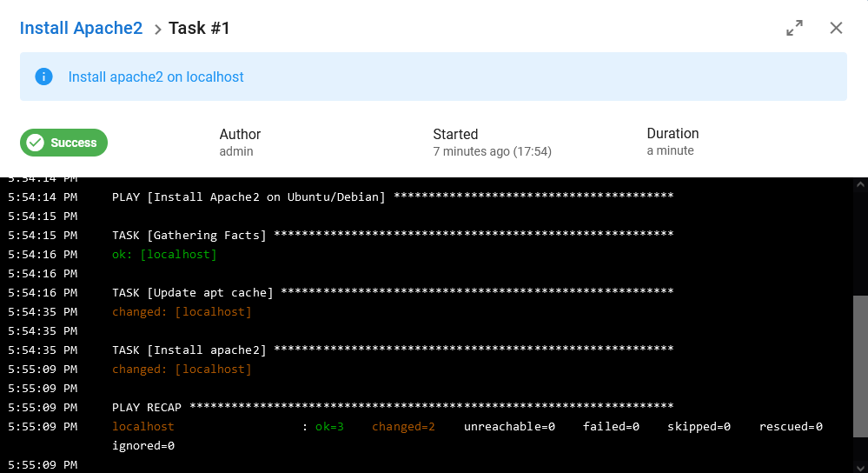868x473 pixels.
Task: Click the Duration value 'a minute'
Action: pos(670,150)
